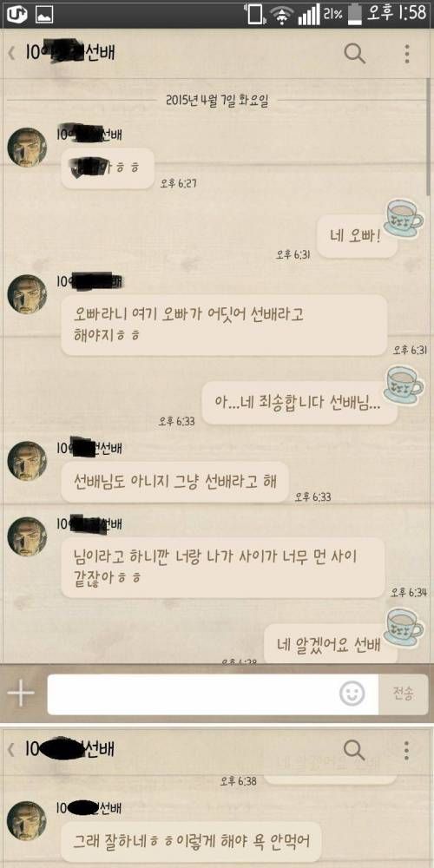Open the three-dot menu in the top header
The height and width of the screenshot is (868, 434).
point(407,54)
